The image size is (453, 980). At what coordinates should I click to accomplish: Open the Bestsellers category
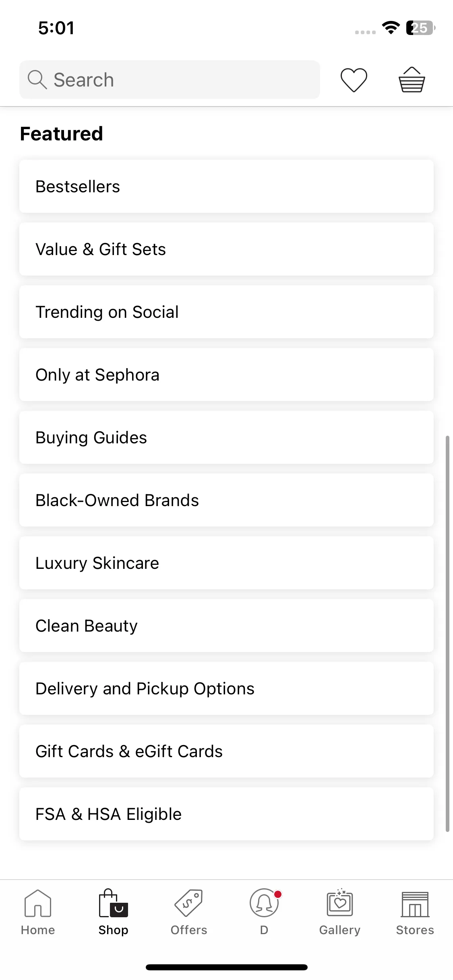coord(226,186)
